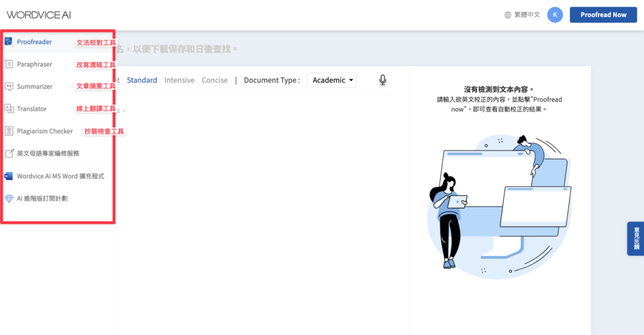Click the microphone voice input icon
This screenshot has height=335, width=644.
[x=382, y=80]
